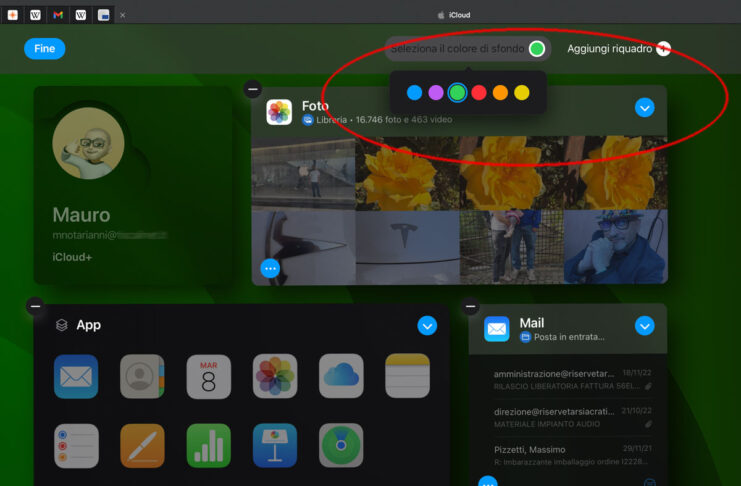This screenshot has width=741, height=486.
Task: Open the people by fence photo thumbnail
Action: (x=512, y=247)
